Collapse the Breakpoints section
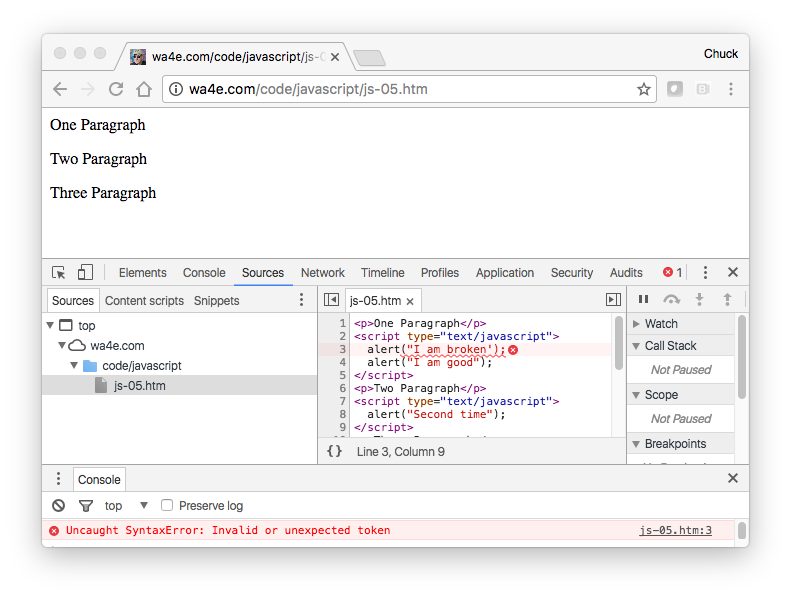 tap(636, 444)
